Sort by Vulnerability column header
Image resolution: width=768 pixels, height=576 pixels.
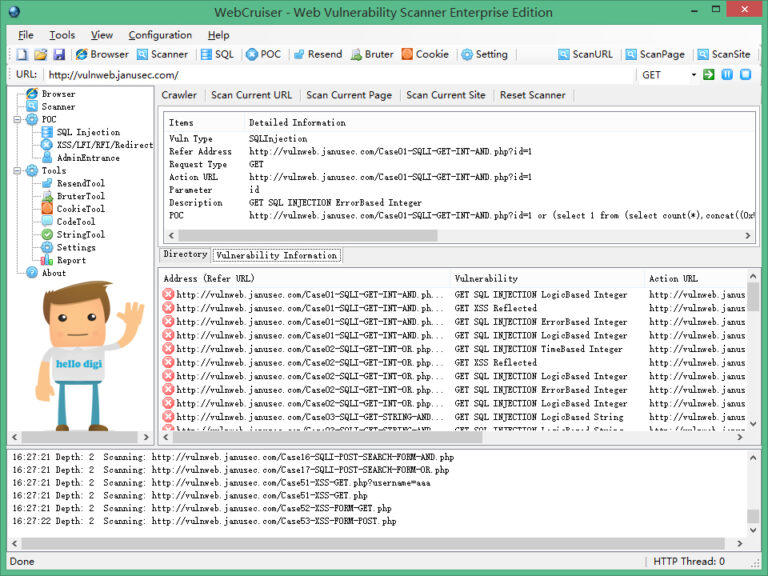point(547,278)
